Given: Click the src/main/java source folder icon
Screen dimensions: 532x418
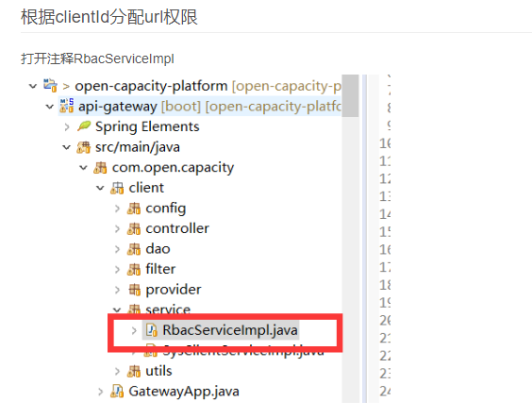Looking at the screenshot, I should pos(83,147).
